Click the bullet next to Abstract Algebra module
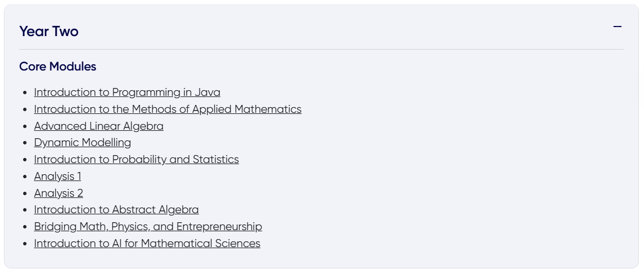The image size is (644, 273). point(25,210)
